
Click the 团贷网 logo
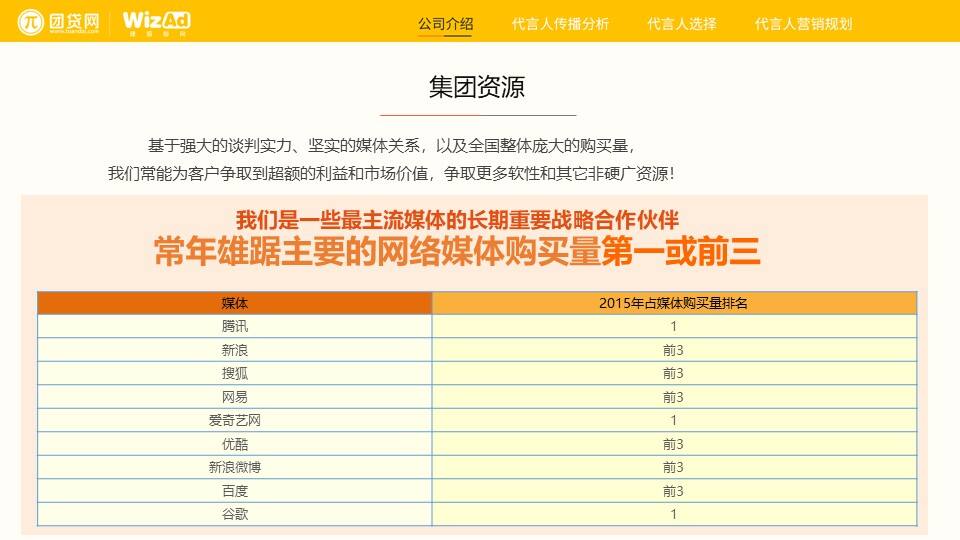[58, 22]
